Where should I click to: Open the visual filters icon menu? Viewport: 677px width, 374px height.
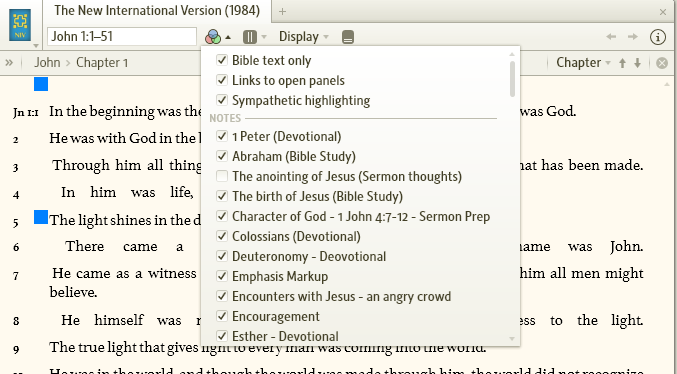coord(213,37)
